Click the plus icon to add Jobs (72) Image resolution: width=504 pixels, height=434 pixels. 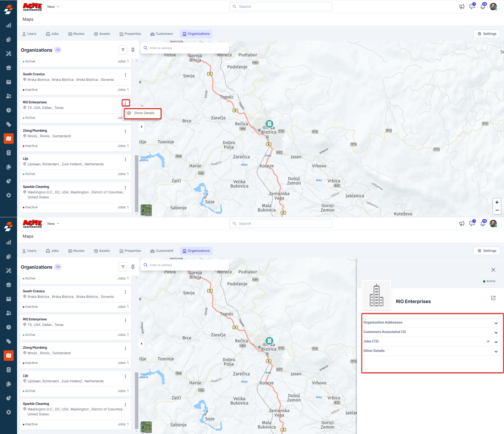(488, 341)
